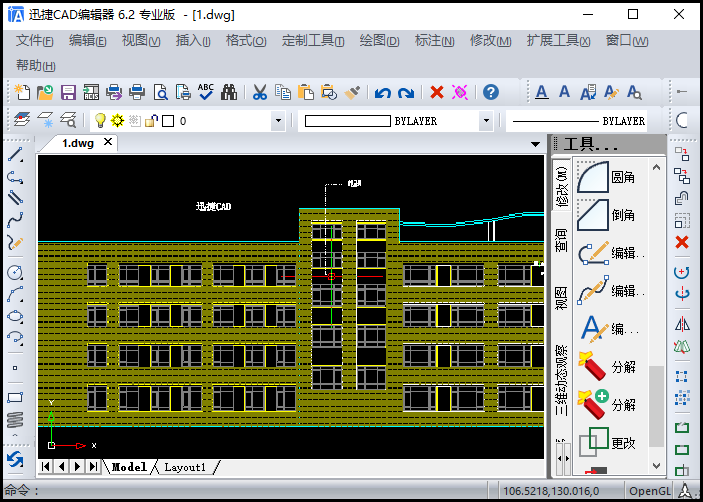Click the layer color square for layer 0
The image size is (703, 502).
point(168,121)
